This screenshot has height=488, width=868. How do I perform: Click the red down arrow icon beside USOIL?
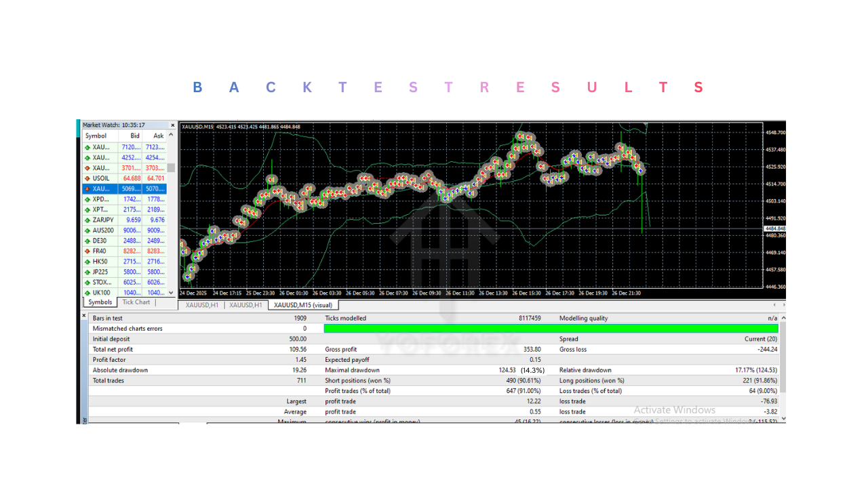pyautogui.click(x=87, y=178)
